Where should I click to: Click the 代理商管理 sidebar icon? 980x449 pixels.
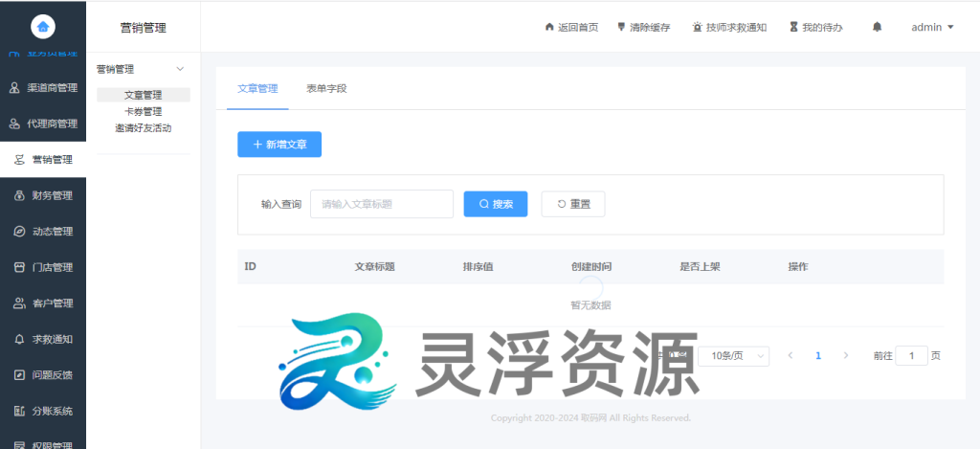point(14,123)
